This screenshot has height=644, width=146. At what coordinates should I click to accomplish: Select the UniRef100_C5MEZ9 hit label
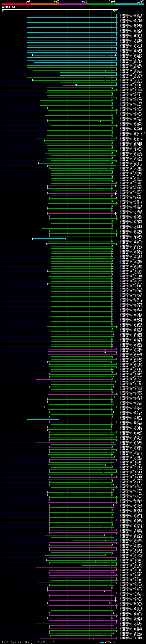(x=131, y=633)
